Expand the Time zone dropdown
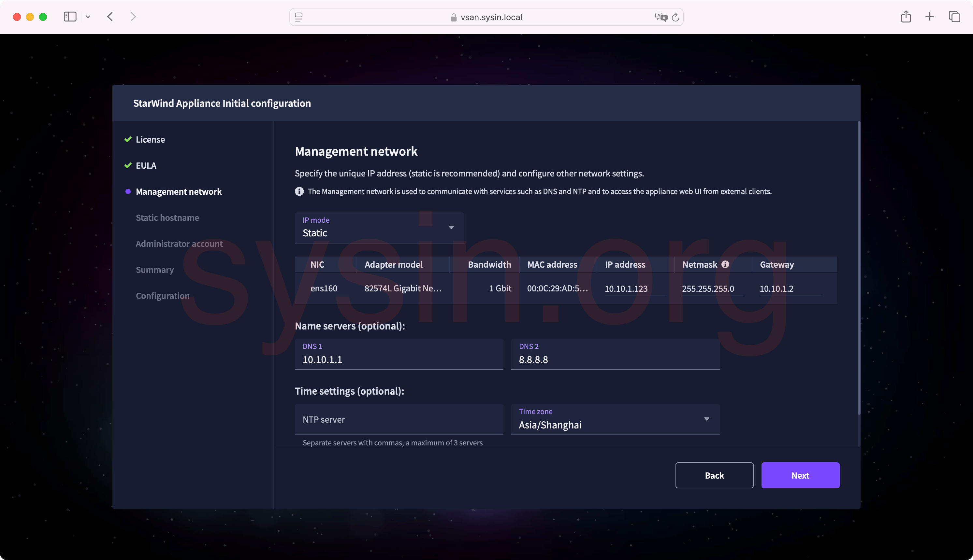The image size is (973, 560). (x=615, y=419)
